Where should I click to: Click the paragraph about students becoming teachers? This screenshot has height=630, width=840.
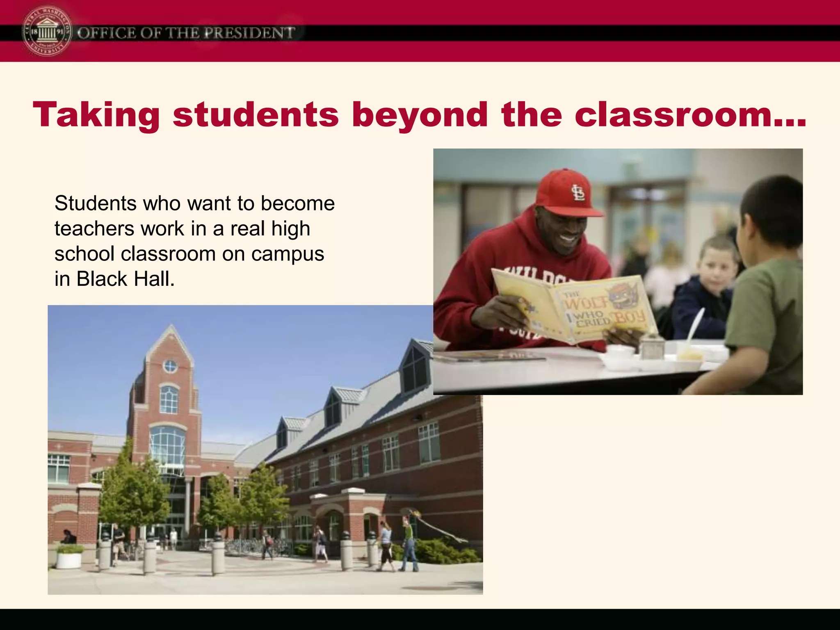(194, 241)
